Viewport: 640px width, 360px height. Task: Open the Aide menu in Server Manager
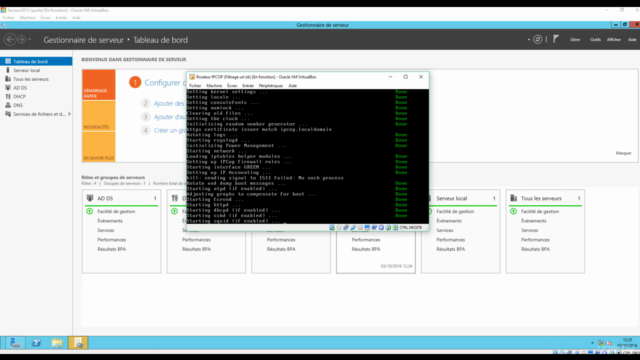(x=632, y=40)
